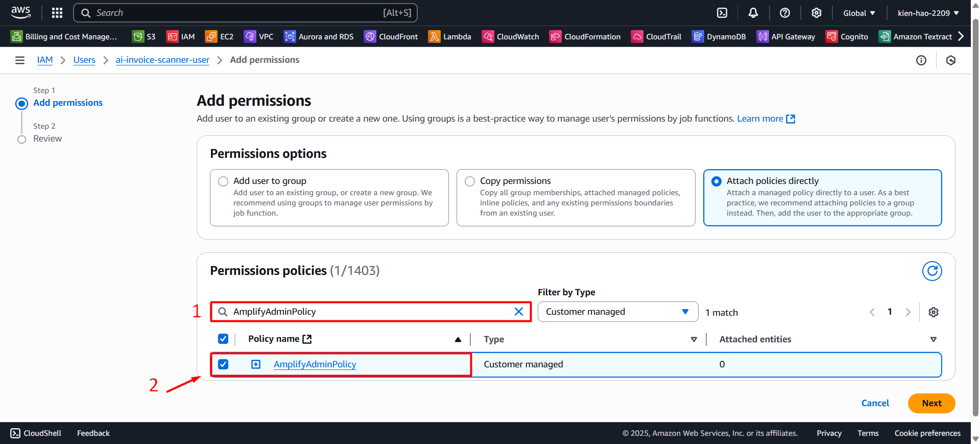Viewport: 980px width, 444px height.
Task: Open Aurora and RDS shortcut
Action: 319,36
